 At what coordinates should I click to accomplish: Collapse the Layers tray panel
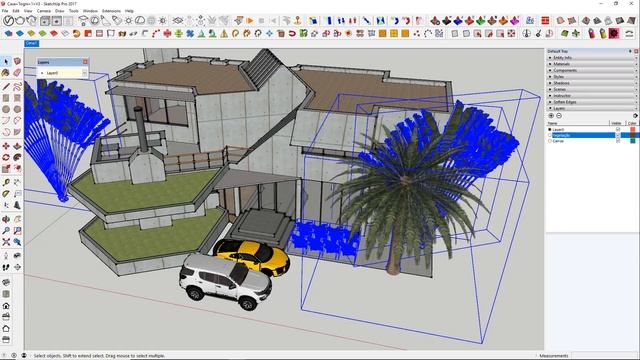point(592,108)
